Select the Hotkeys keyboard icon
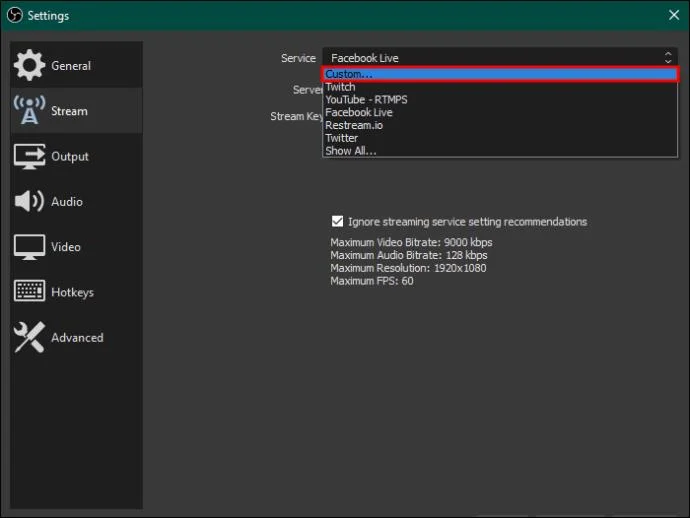Image resolution: width=690 pixels, height=518 pixels. pos(29,291)
